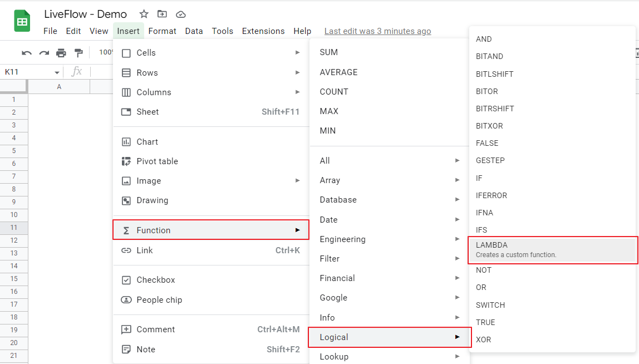Open the Help menu
The image size is (639, 364).
click(302, 31)
